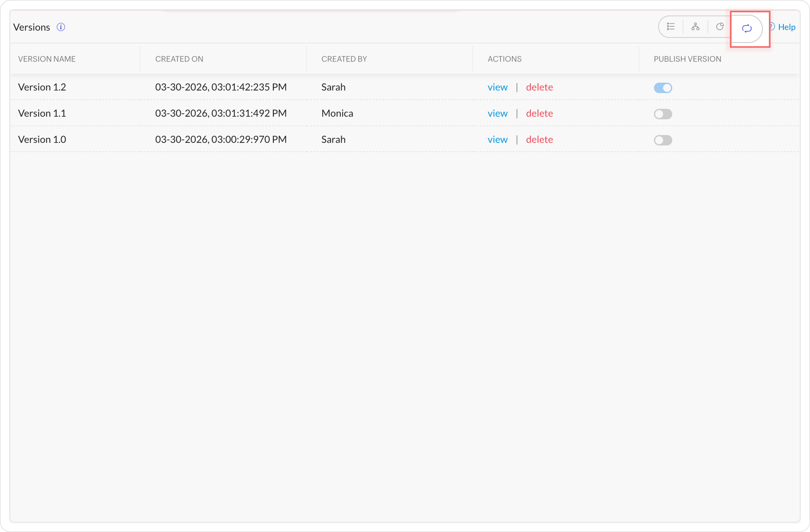
Task: Delete Version 1.2
Action: point(539,87)
